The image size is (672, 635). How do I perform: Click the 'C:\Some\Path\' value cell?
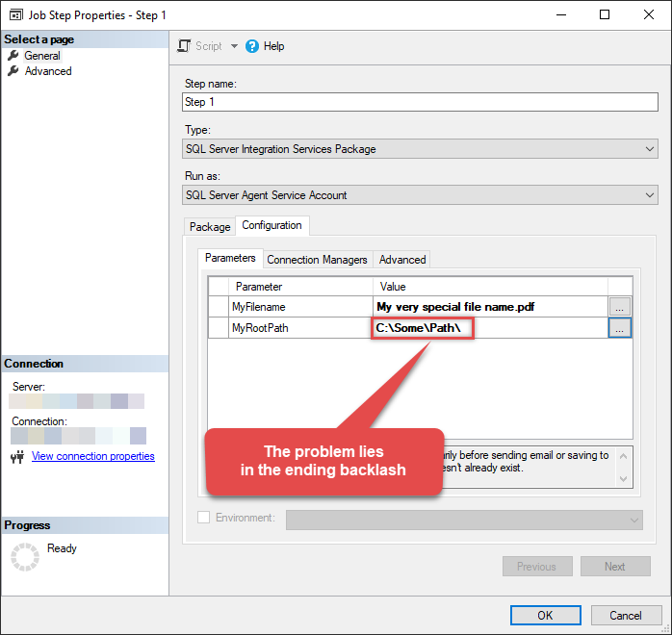[490, 328]
